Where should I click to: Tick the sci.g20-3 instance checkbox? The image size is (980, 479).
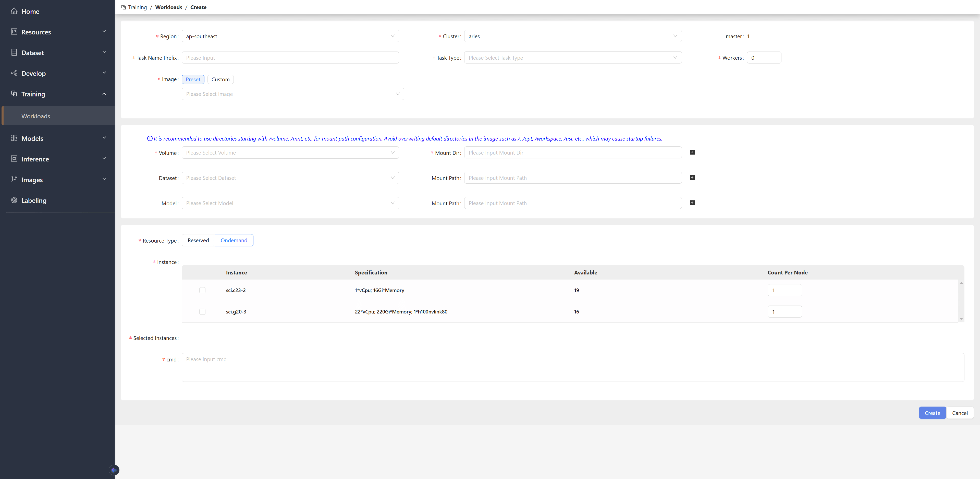202,311
